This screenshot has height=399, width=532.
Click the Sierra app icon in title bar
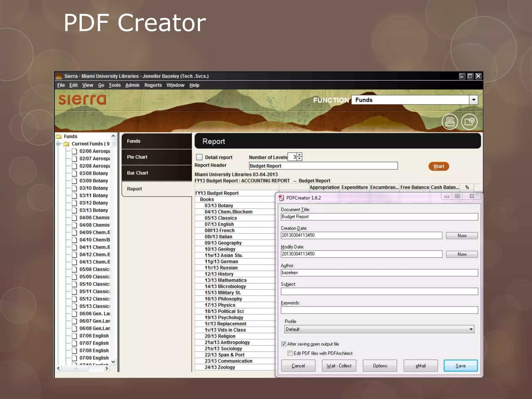pos(59,76)
